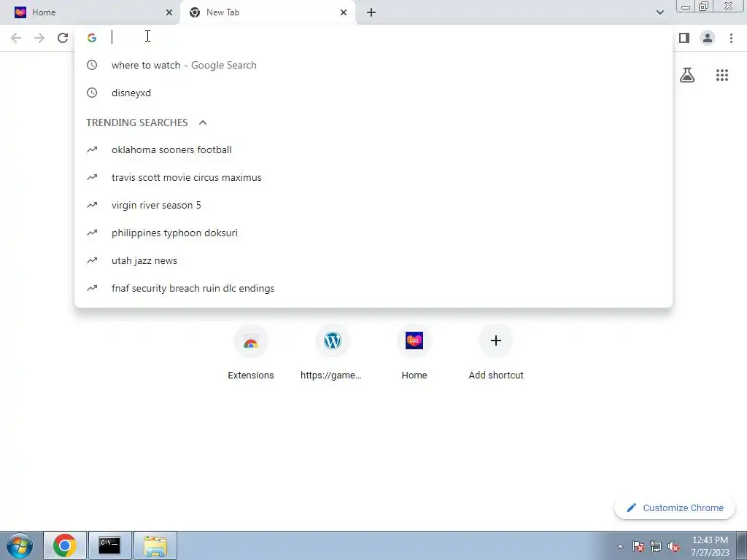747x560 pixels.
Task: Close the New Tab tab
Action: click(x=344, y=12)
